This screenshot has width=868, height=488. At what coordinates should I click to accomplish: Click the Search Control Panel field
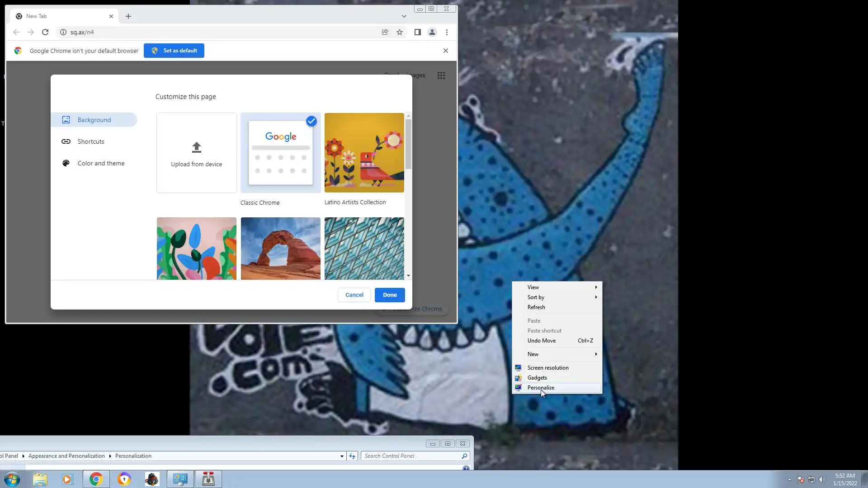coord(411,456)
